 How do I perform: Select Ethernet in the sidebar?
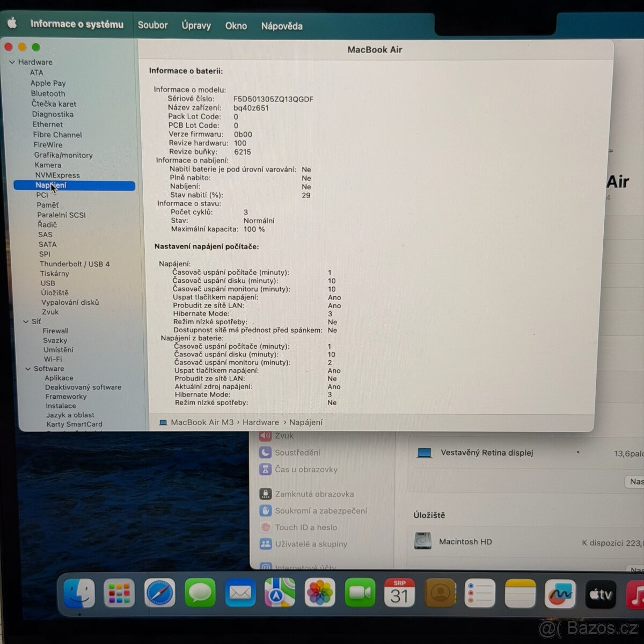click(48, 125)
